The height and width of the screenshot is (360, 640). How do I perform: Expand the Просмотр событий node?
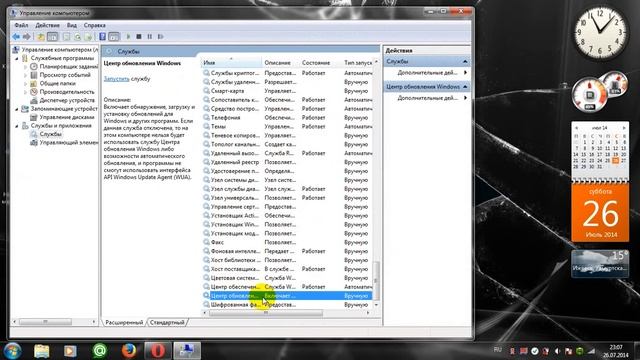click(x=25, y=75)
